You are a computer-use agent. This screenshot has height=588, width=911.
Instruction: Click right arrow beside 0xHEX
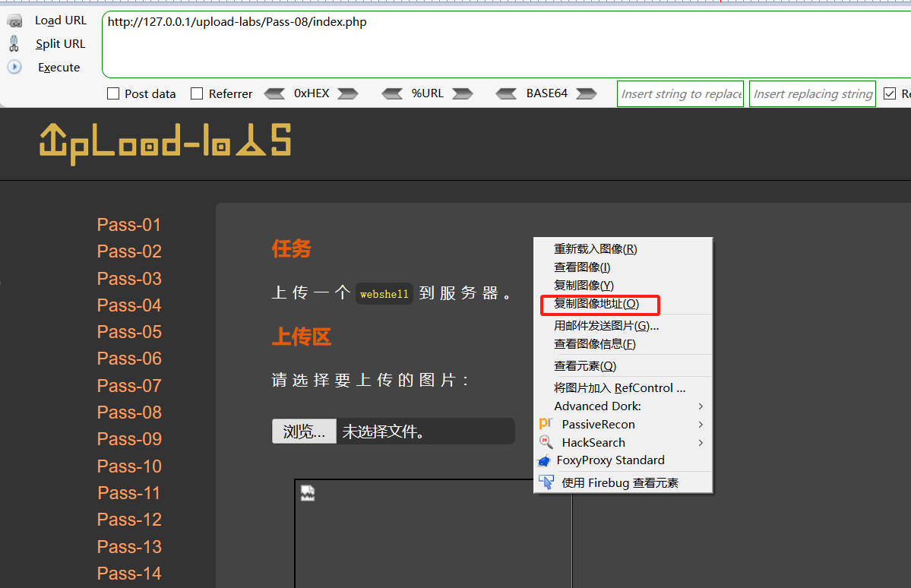pyautogui.click(x=347, y=93)
